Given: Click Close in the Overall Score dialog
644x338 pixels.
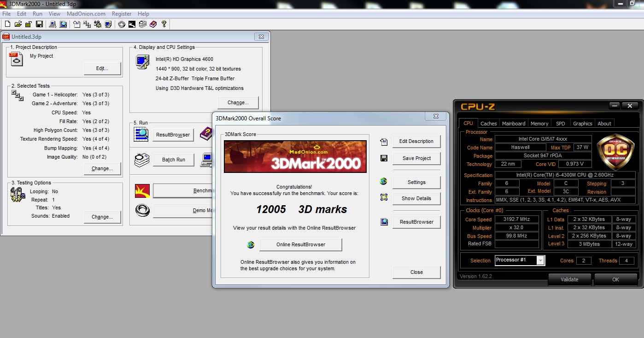Looking at the screenshot, I should (416, 272).
